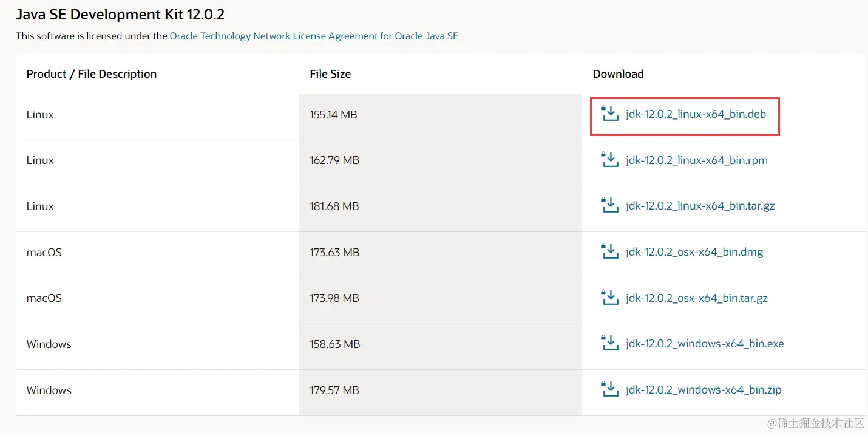Click the File Size column header
Viewport: 868px width, 433px height.
coord(330,74)
